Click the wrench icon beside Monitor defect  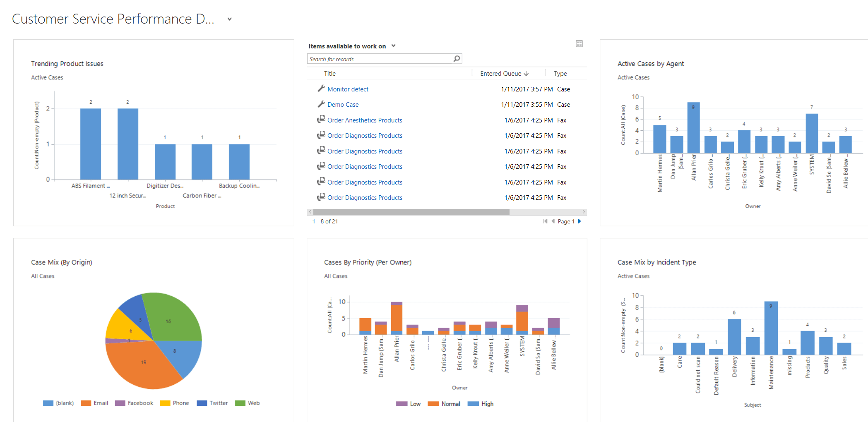pyautogui.click(x=321, y=89)
